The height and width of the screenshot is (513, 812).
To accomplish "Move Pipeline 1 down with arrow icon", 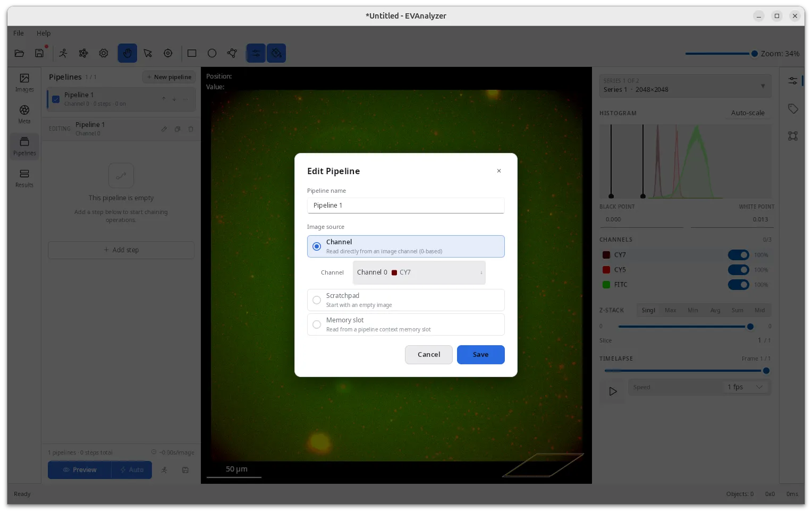I will click(x=174, y=99).
